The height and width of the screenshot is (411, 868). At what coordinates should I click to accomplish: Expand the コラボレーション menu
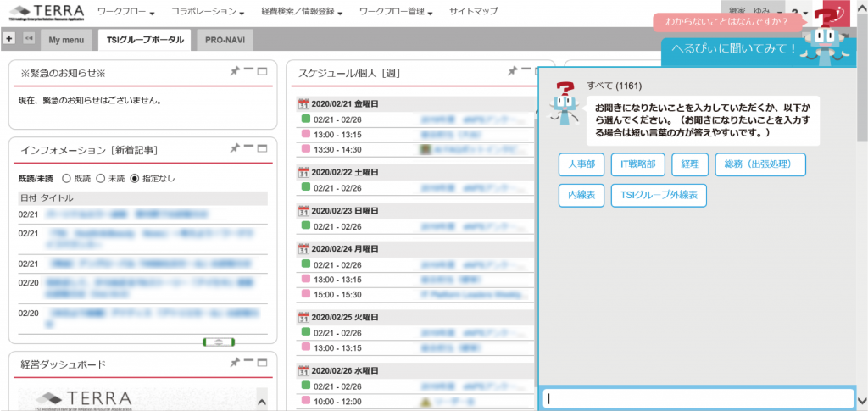tap(209, 11)
